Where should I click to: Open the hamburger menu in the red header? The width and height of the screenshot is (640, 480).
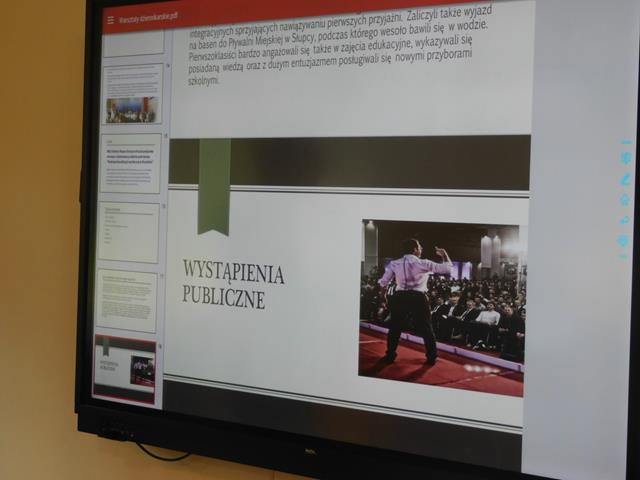111,20
